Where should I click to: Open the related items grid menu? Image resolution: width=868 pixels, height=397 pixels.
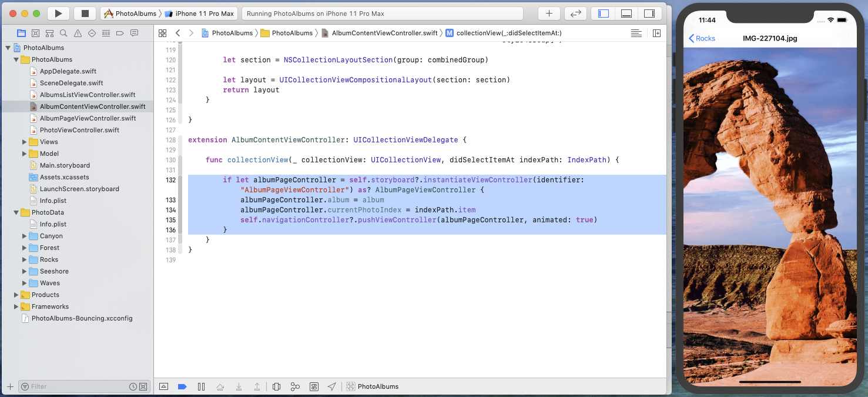[163, 33]
